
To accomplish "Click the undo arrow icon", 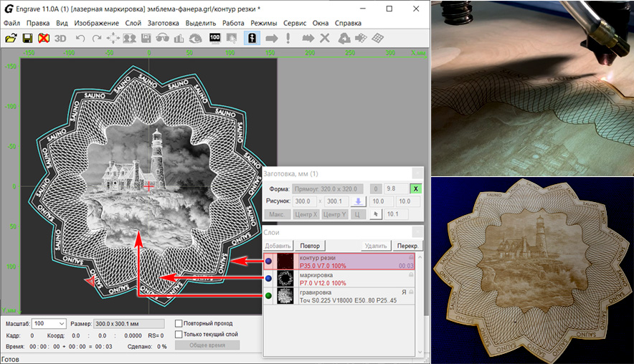I will click(80, 38).
